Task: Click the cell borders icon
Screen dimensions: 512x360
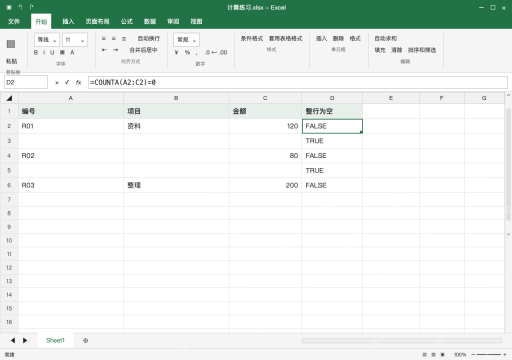Action: coord(62,52)
